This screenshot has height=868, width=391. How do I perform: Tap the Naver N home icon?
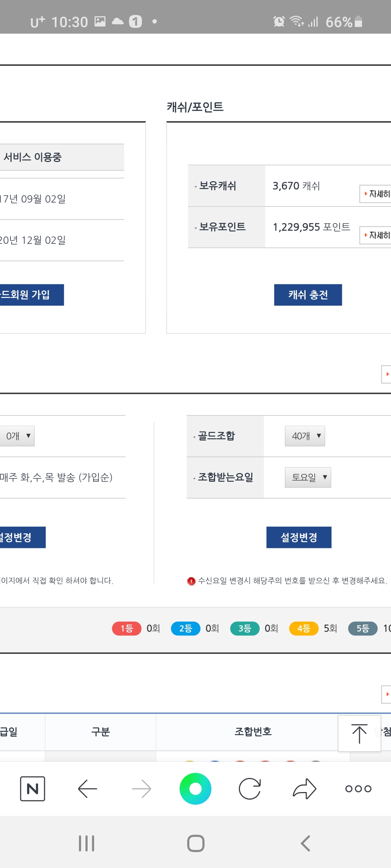coord(33,788)
